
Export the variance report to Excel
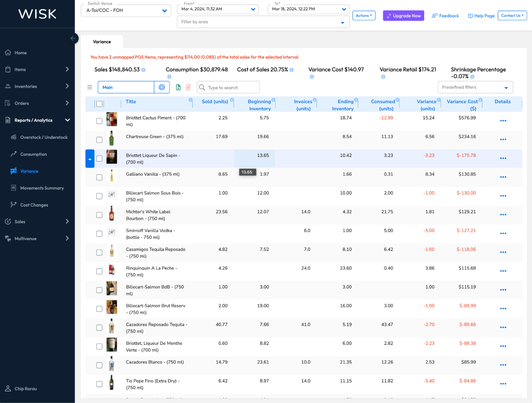pyautogui.click(x=178, y=87)
